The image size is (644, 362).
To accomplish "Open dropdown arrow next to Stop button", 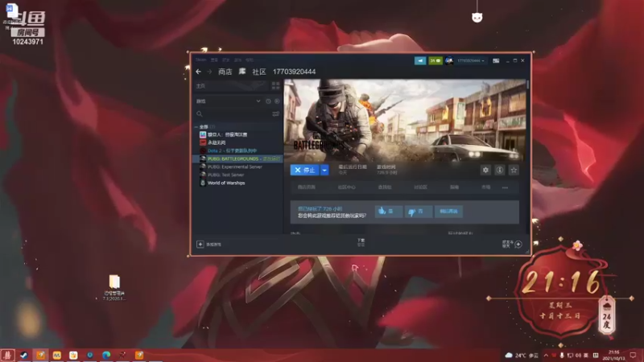I will 324,170.
